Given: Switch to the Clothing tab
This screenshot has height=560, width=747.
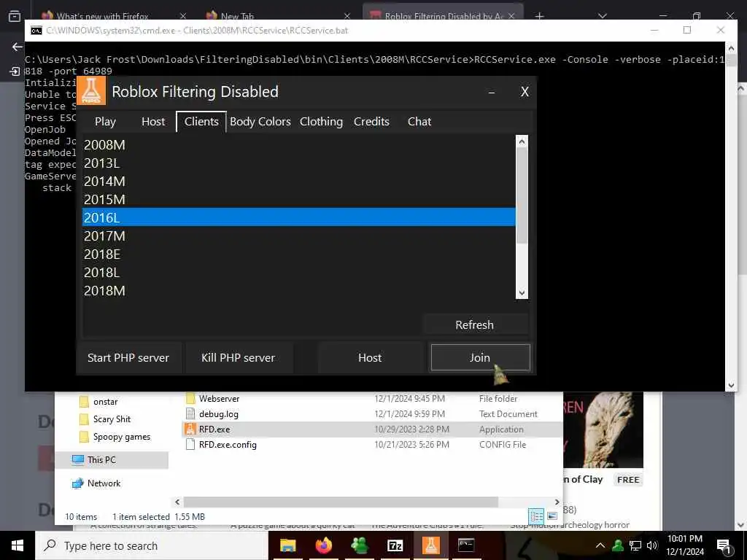Looking at the screenshot, I should (321, 122).
